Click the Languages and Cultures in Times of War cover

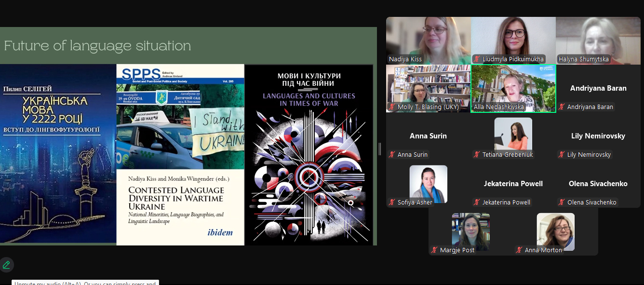(x=309, y=154)
